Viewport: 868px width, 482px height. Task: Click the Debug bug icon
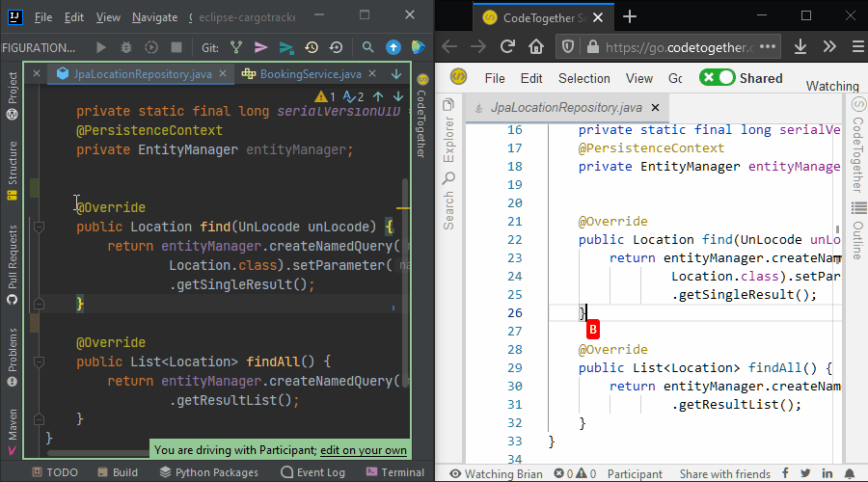126,47
